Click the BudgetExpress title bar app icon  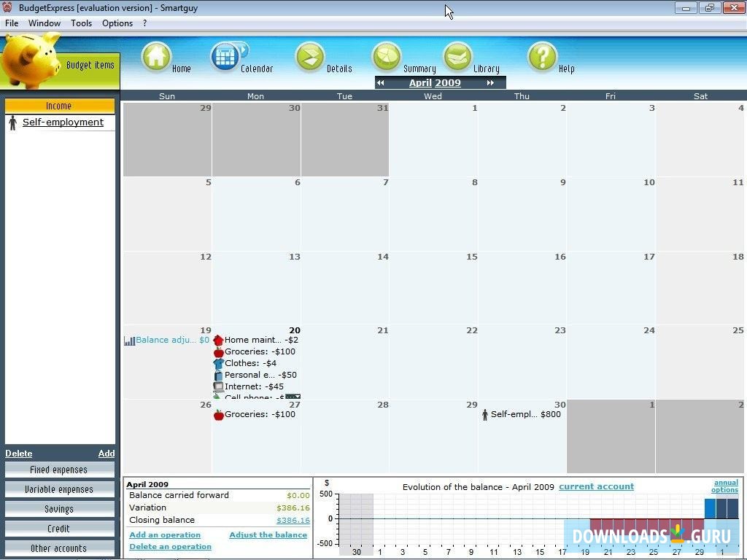click(x=7, y=7)
